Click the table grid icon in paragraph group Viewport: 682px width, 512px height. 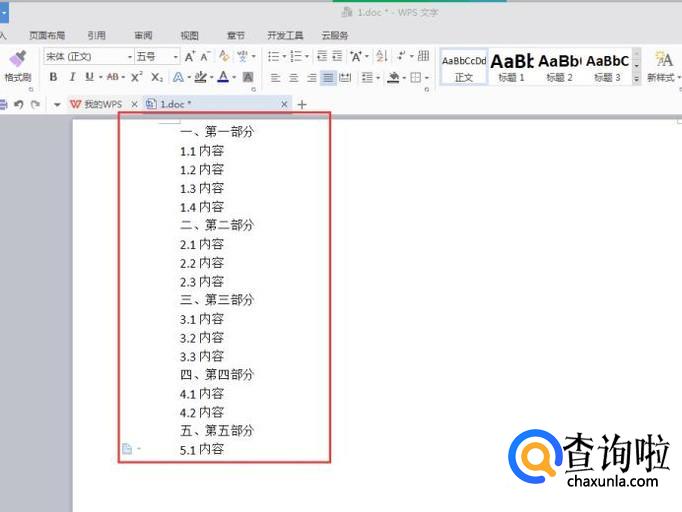tap(423, 56)
